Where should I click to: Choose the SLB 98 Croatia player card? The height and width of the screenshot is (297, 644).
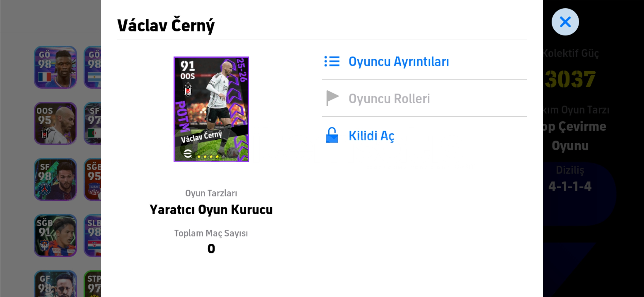tap(92, 235)
